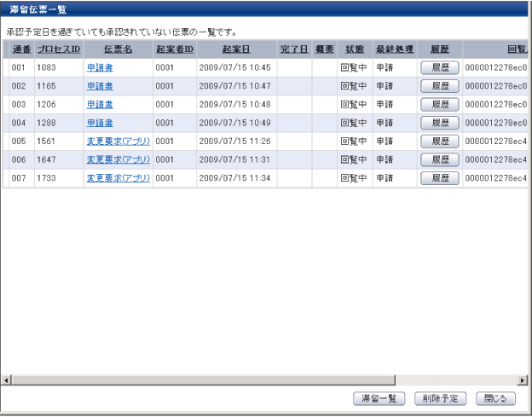This screenshot has height=417, width=532.
Task: Sort by 最終処理 column header
Action: (394, 49)
